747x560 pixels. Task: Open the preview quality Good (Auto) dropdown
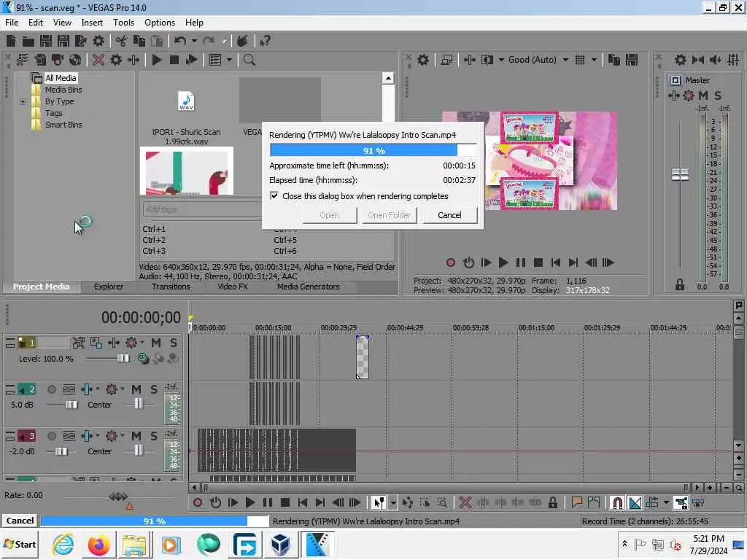click(565, 60)
